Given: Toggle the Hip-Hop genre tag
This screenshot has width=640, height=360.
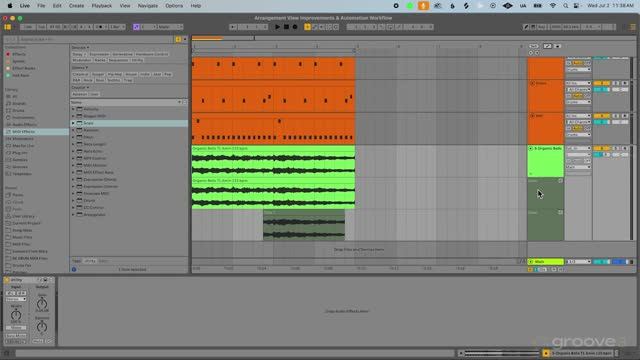Looking at the screenshot, I should point(114,74).
